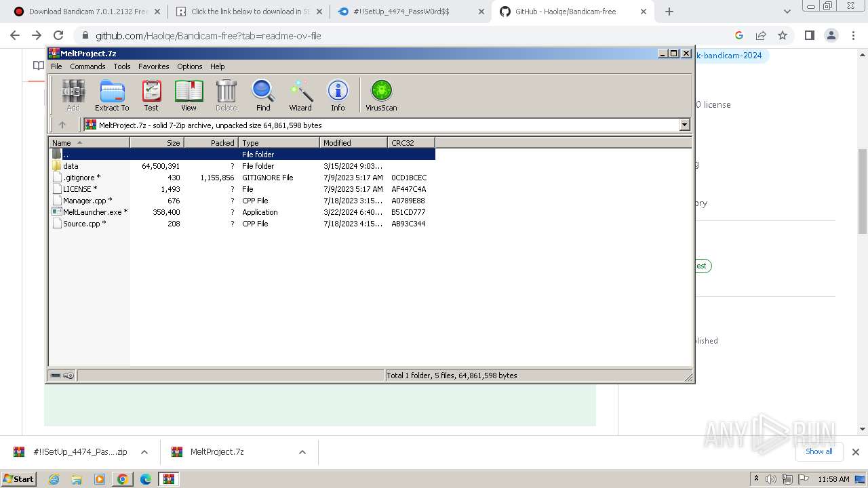Open Chrome profile avatar
Screen dimensions: 868x488
pos(831,35)
